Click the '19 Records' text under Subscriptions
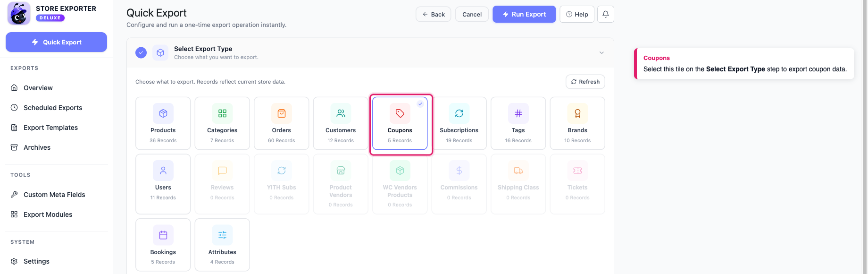 pos(459,140)
